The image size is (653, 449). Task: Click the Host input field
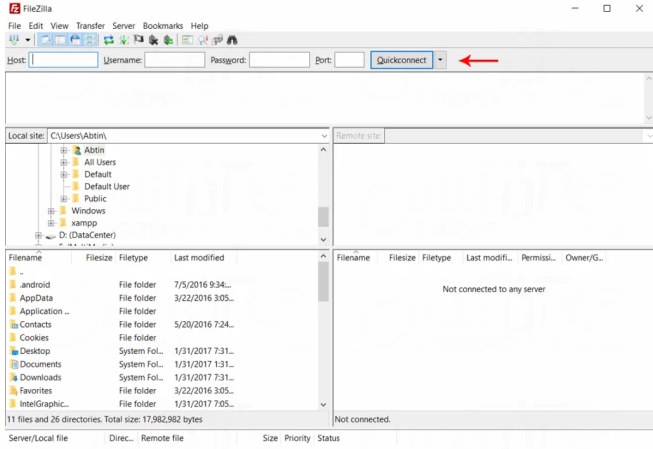pyautogui.click(x=63, y=60)
